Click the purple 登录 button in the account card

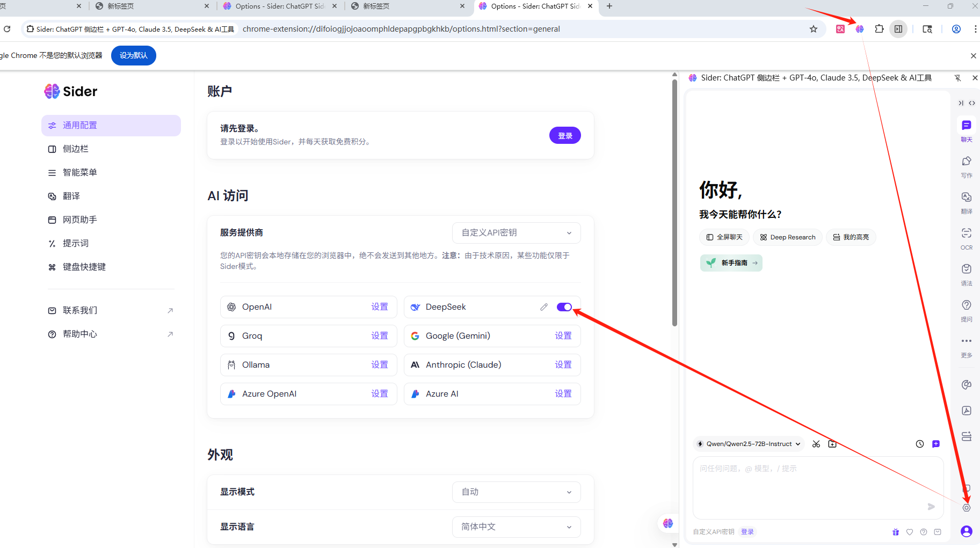[565, 136]
